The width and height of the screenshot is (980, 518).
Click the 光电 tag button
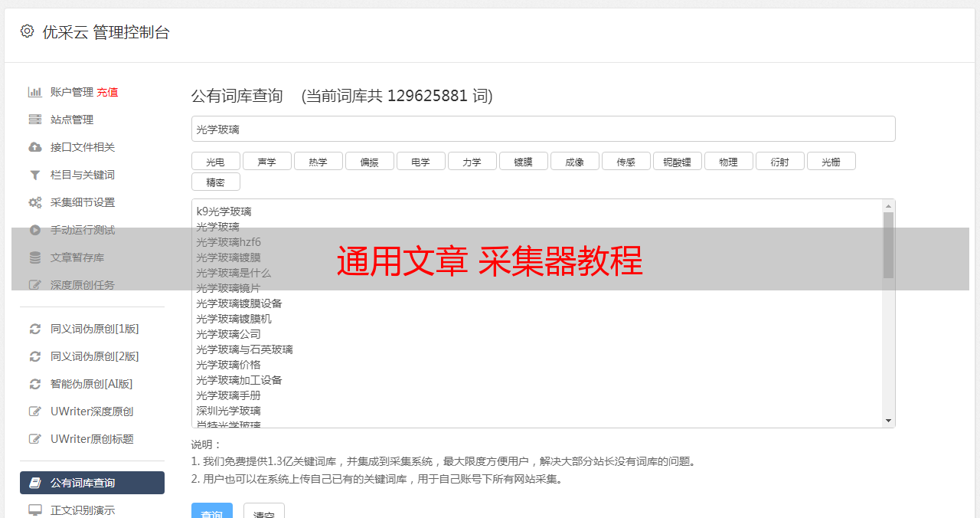[x=216, y=161]
